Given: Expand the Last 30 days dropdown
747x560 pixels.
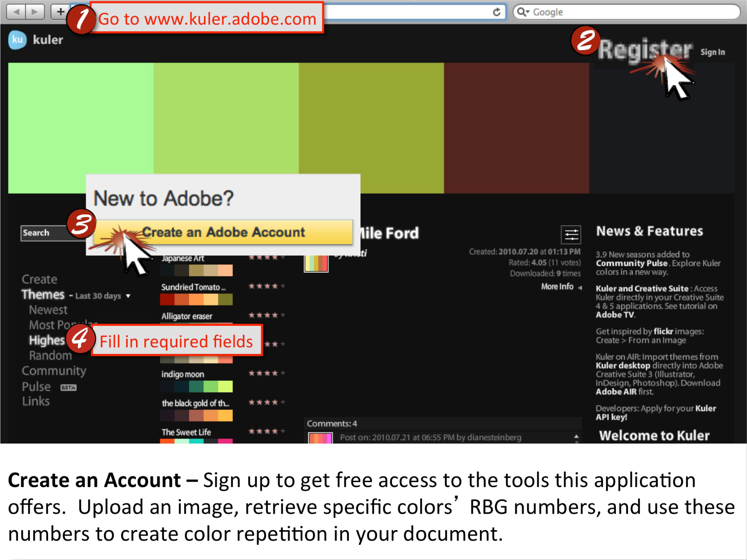Looking at the screenshot, I should click(x=103, y=296).
